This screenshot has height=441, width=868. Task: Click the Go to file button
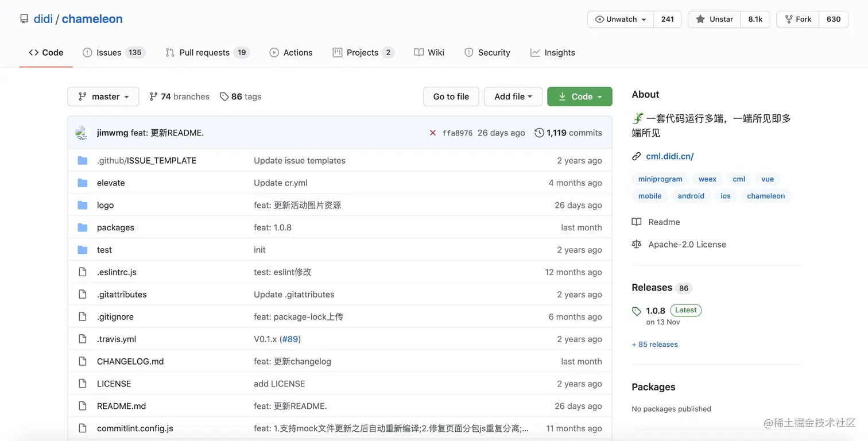451,96
